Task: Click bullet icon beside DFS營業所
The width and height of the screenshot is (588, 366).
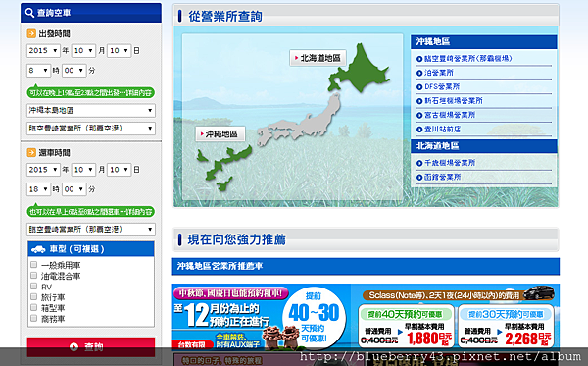Action: [419, 87]
